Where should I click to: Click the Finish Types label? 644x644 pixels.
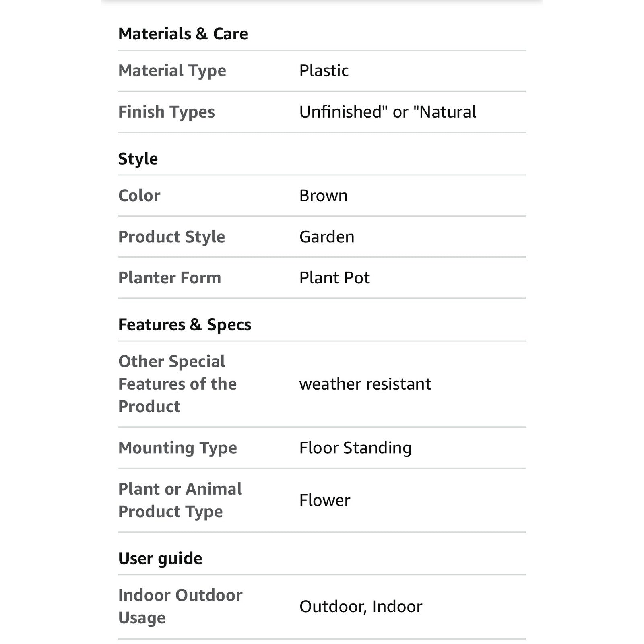point(167,112)
